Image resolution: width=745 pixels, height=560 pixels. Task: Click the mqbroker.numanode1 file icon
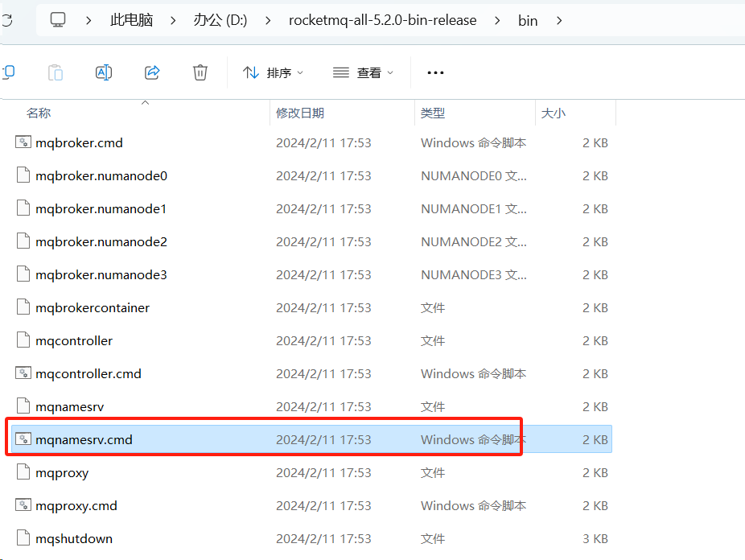coord(23,208)
